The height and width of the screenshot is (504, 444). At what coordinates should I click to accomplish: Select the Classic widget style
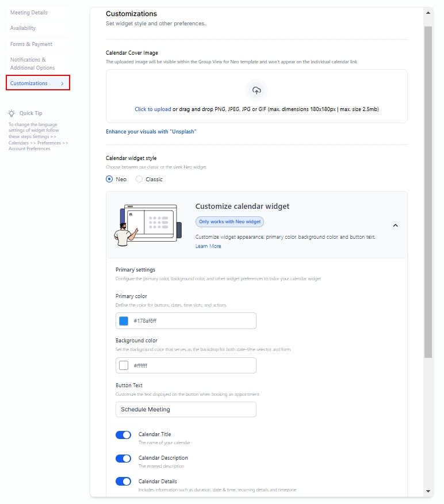coord(139,180)
